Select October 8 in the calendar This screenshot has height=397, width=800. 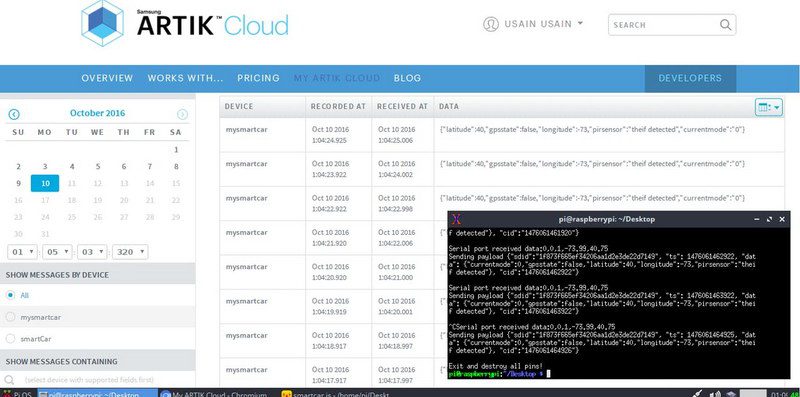tap(176, 166)
